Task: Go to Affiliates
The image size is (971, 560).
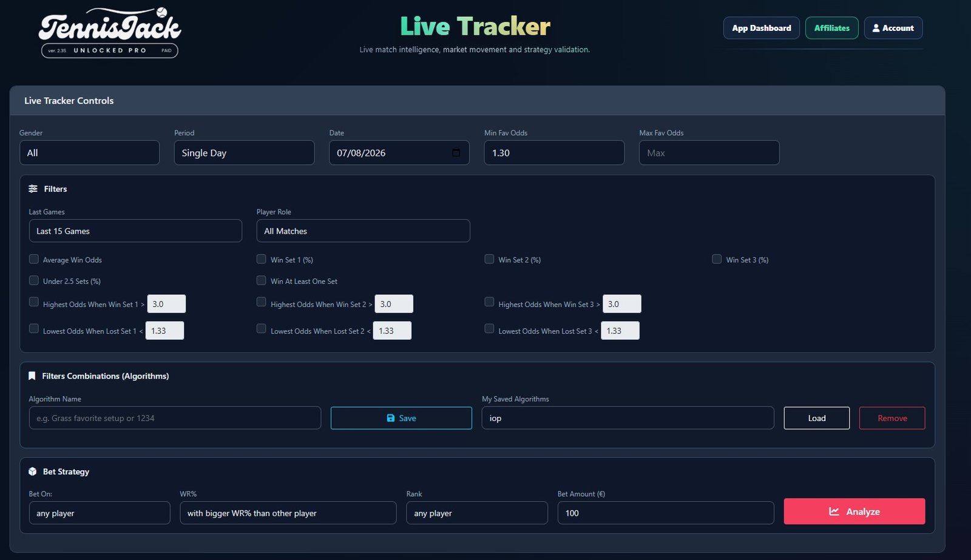Action: 831,28
